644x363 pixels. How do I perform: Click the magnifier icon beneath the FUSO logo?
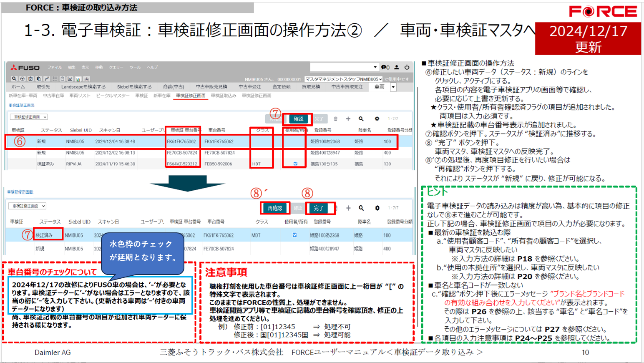pyautogui.click(x=14, y=79)
